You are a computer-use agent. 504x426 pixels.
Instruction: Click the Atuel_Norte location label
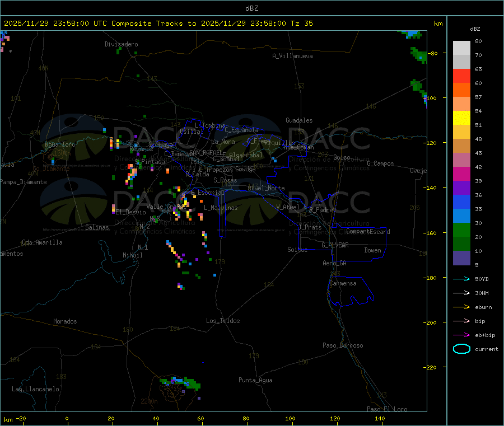[266, 188]
